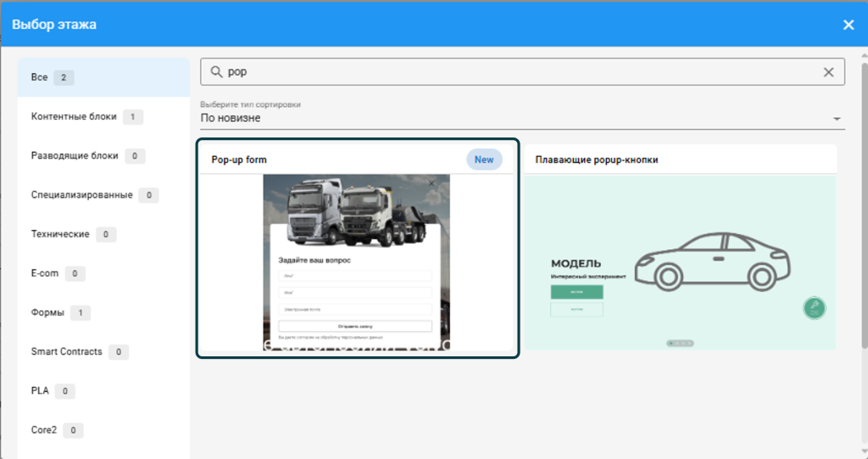
Task: Click the Плавающие popup-кнопки card title
Action: click(x=597, y=160)
